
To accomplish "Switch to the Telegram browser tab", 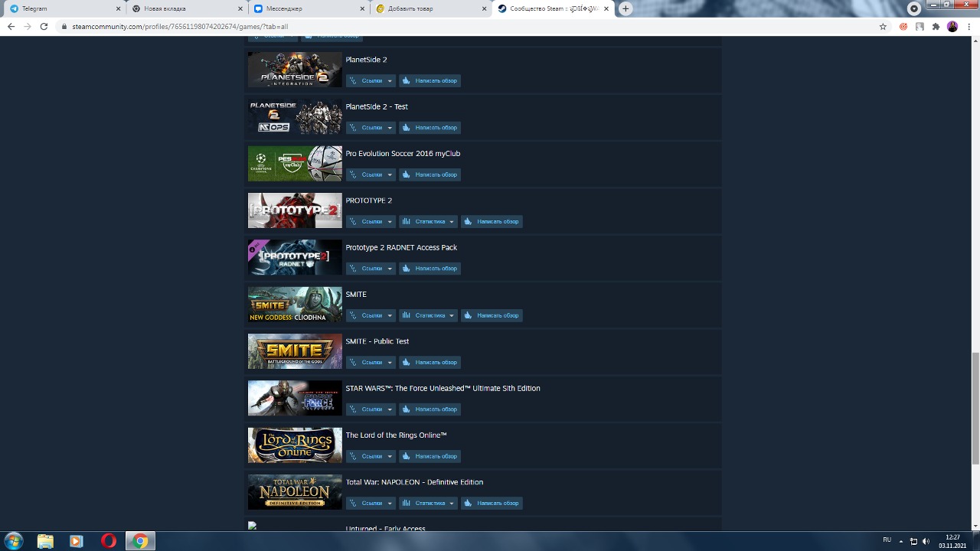I will [63, 8].
